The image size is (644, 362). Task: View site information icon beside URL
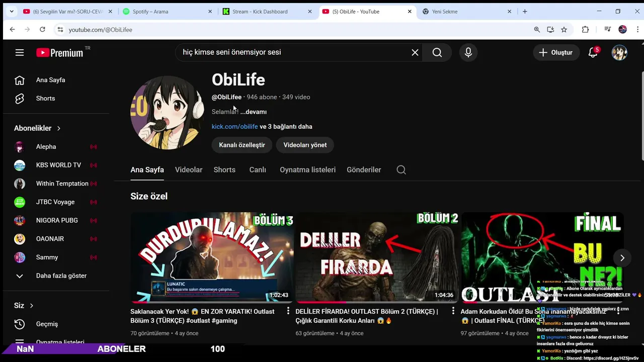(60, 30)
